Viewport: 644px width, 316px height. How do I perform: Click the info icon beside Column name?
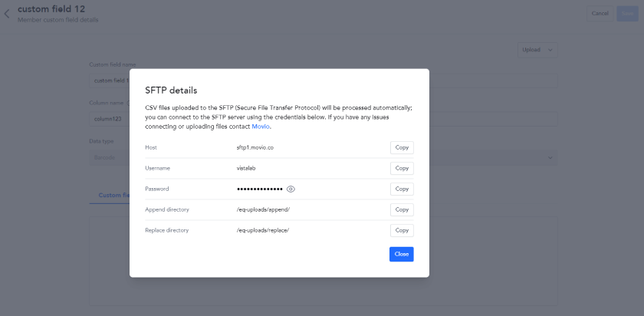click(x=128, y=103)
